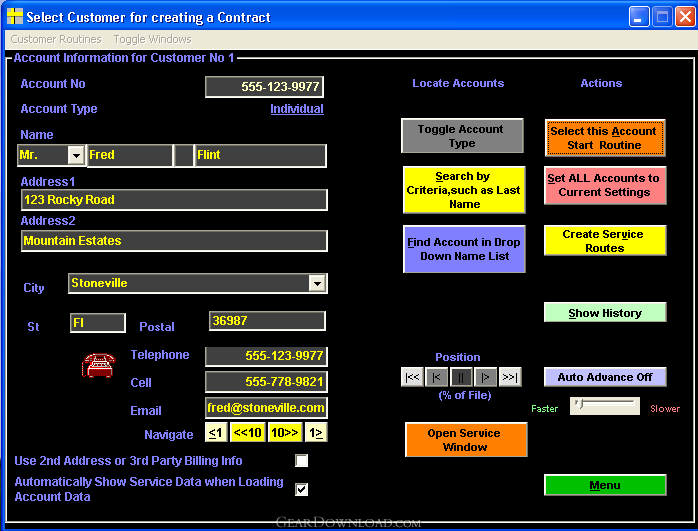This screenshot has height=531, width=698.
Task: Click the last name field Flint
Action: [261, 155]
